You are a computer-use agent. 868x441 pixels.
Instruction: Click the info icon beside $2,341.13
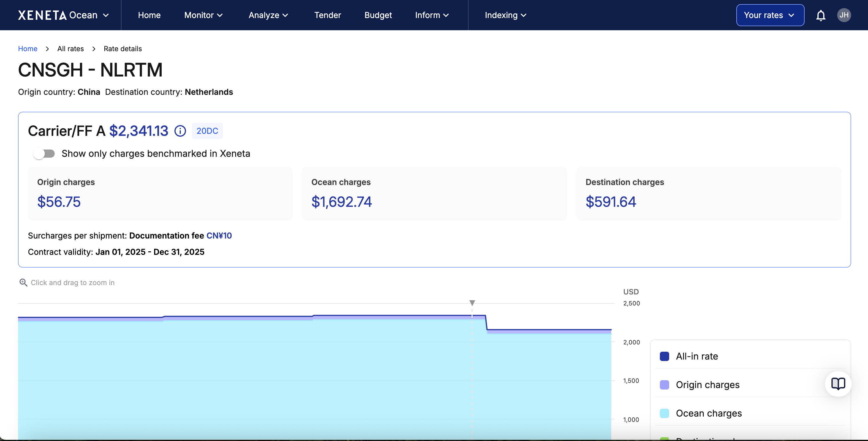180,131
